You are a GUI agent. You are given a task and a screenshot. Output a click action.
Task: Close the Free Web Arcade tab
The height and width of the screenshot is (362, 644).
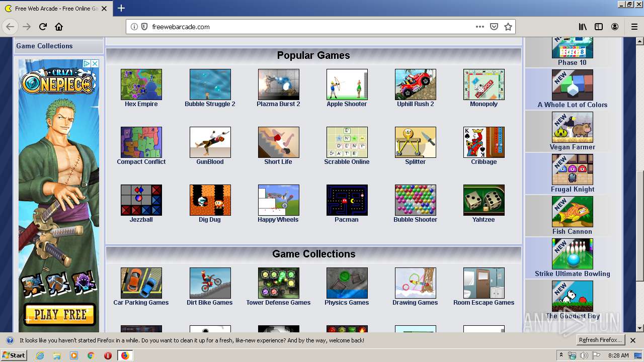[x=104, y=9]
